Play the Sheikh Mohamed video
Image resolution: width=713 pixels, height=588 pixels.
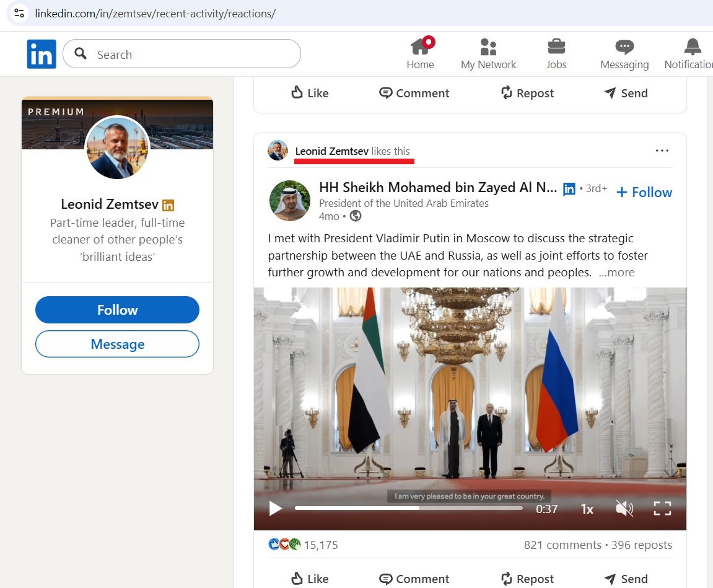click(274, 508)
